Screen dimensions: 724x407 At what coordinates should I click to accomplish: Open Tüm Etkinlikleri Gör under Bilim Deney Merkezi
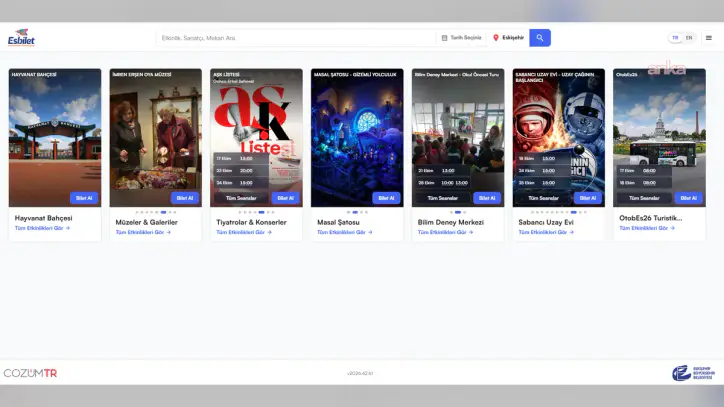445,232
